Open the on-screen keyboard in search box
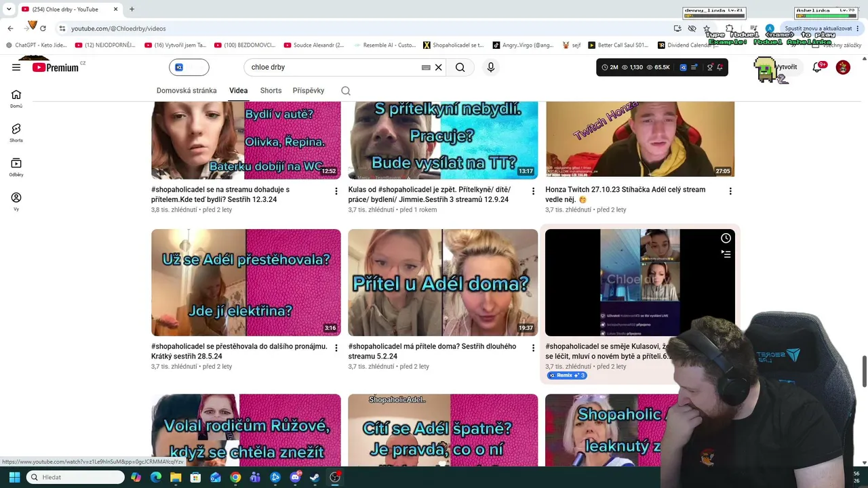 426,67
